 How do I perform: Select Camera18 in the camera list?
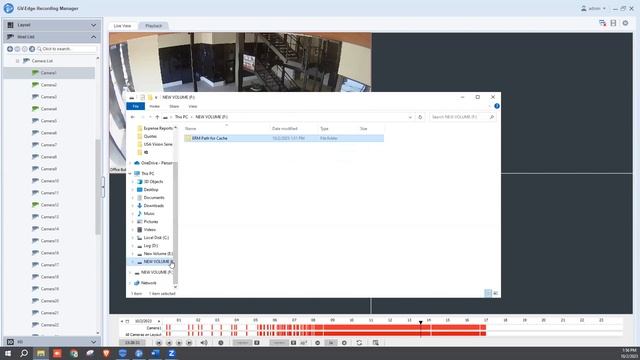click(x=49, y=277)
